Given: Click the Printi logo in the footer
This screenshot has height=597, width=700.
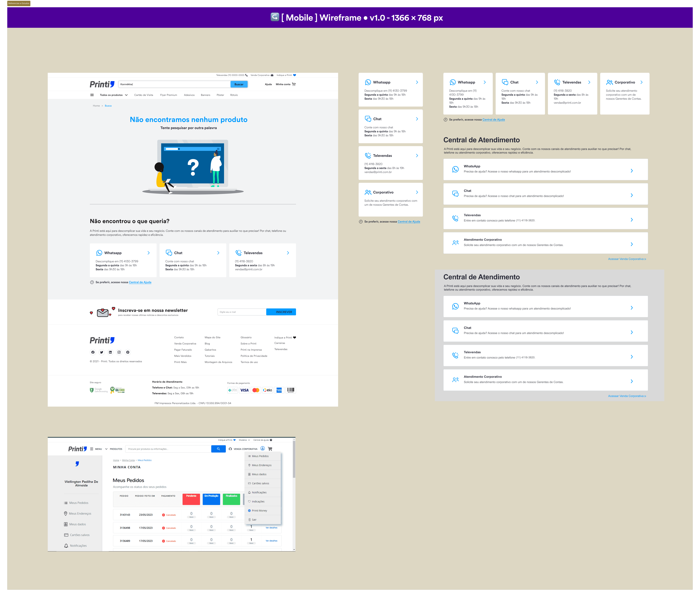Looking at the screenshot, I should click(x=102, y=340).
